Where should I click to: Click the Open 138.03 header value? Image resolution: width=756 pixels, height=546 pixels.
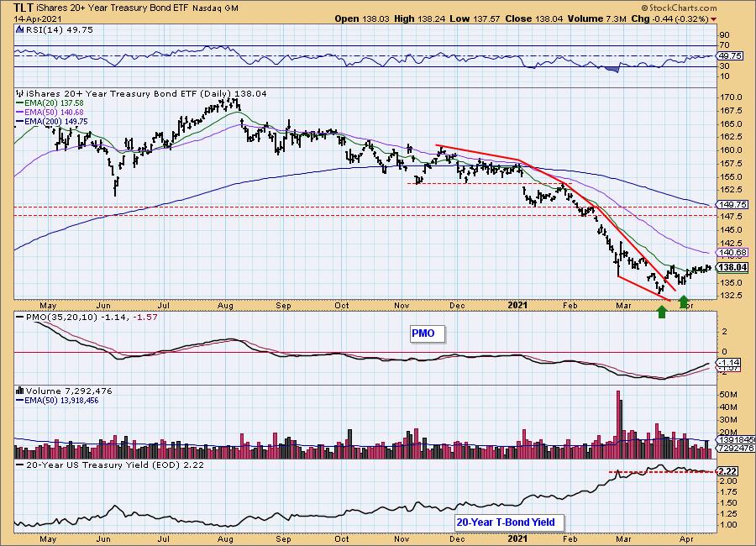click(x=361, y=18)
